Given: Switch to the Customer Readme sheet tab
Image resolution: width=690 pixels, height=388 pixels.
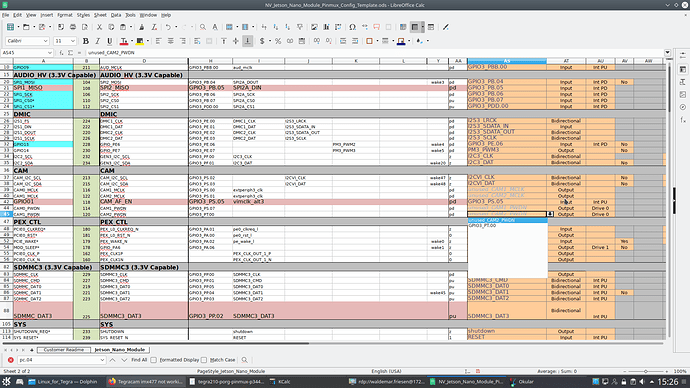Looking at the screenshot, I should click(x=64, y=350).
